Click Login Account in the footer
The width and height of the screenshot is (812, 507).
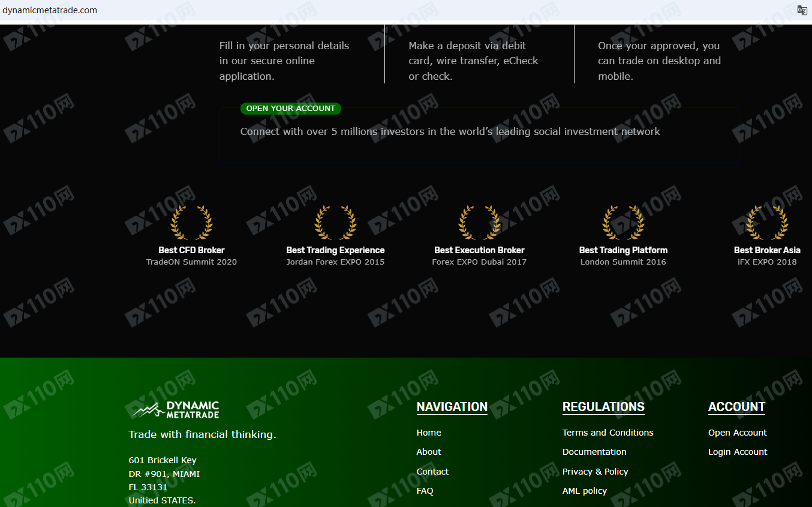(738, 452)
